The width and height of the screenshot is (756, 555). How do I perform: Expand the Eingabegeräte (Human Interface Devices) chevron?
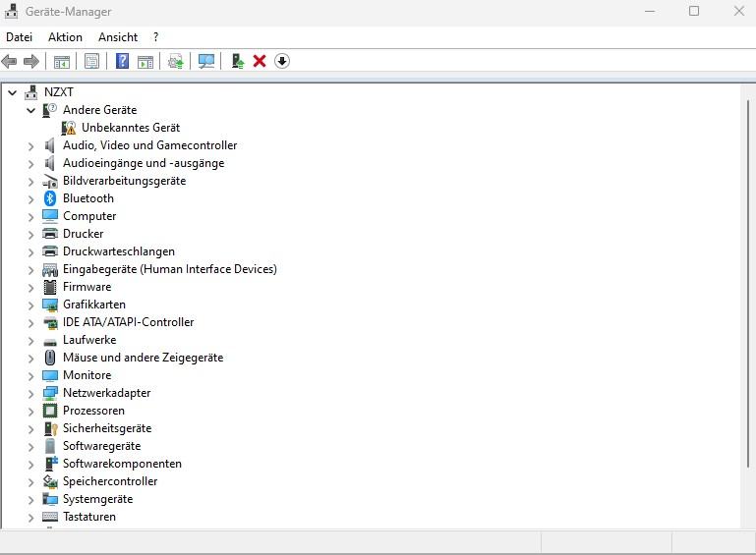point(30,270)
